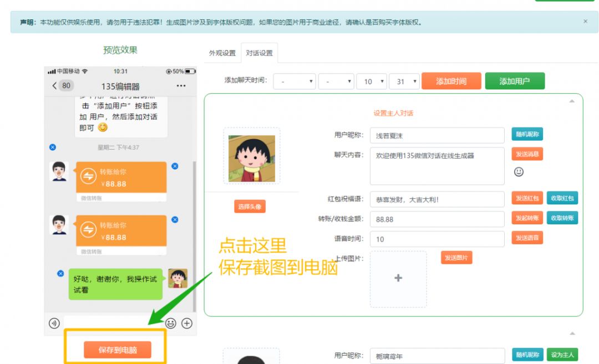Click the 发送红包 button
The image size is (599, 364).
click(x=527, y=198)
